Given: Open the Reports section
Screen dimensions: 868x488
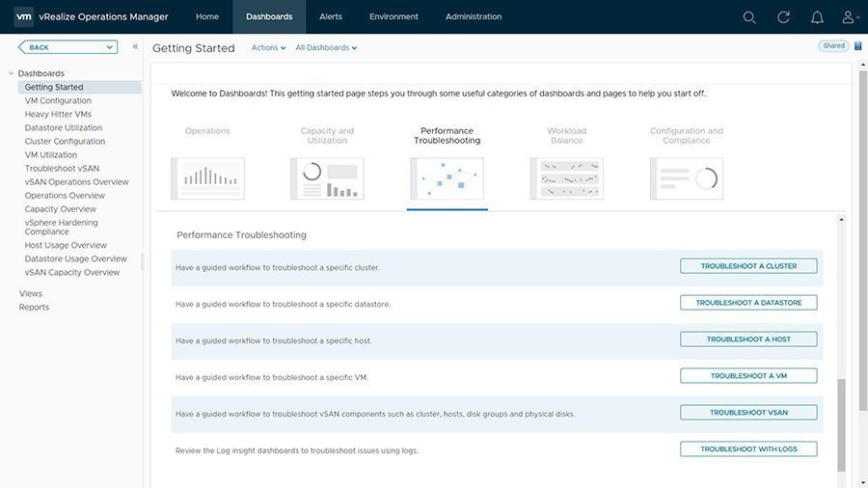Looking at the screenshot, I should 34,307.
